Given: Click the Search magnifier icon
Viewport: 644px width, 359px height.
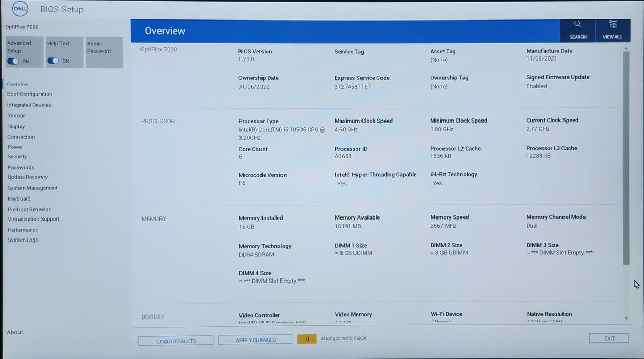Looking at the screenshot, I should (x=577, y=24).
